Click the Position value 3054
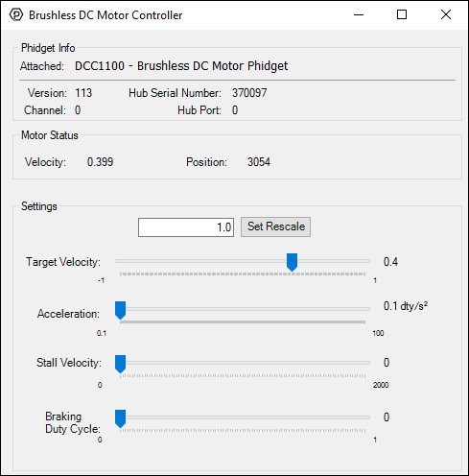This screenshot has width=469, height=476. click(x=259, y=162)
